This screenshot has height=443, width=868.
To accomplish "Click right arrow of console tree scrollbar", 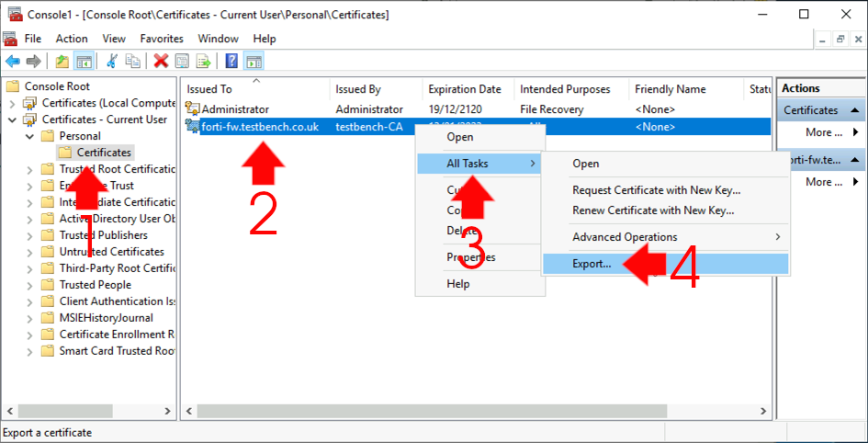I will point(167,412).
